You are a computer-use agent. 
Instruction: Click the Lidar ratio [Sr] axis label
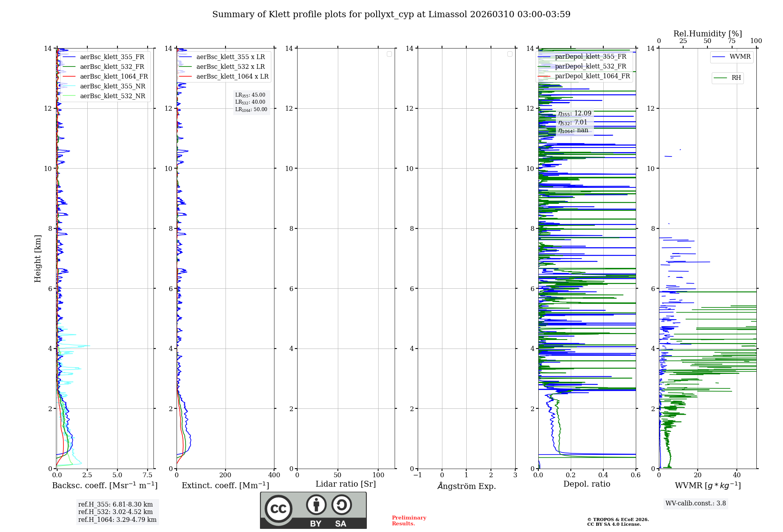(346, 484)
